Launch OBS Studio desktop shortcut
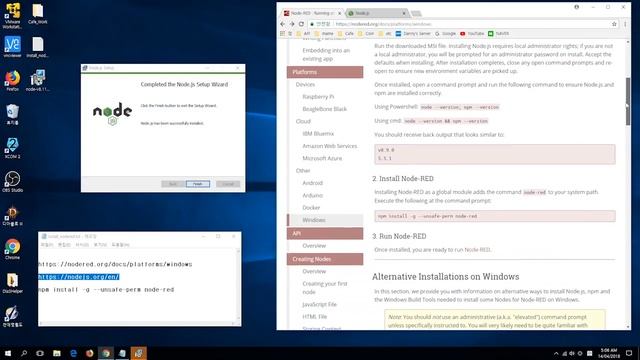The image size is (640, 360). click(x=12, y=182)
